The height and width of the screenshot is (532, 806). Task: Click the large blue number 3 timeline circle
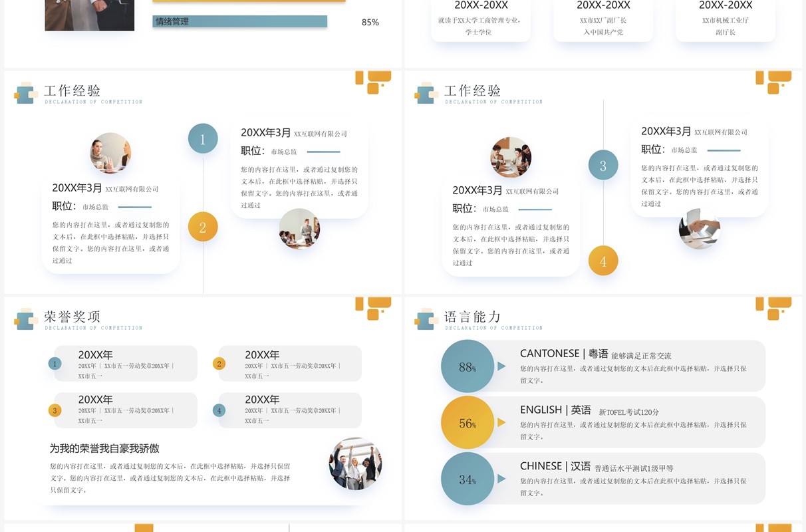(603, 165)
